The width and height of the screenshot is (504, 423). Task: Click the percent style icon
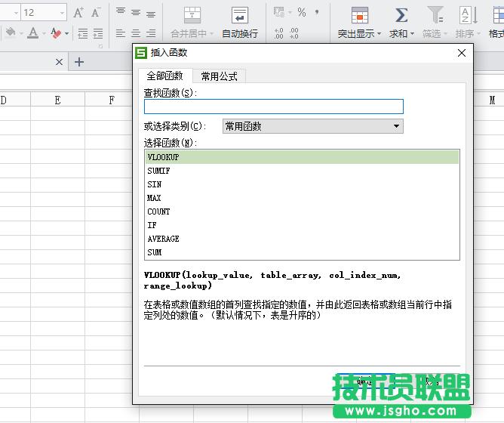click(301, 12)
